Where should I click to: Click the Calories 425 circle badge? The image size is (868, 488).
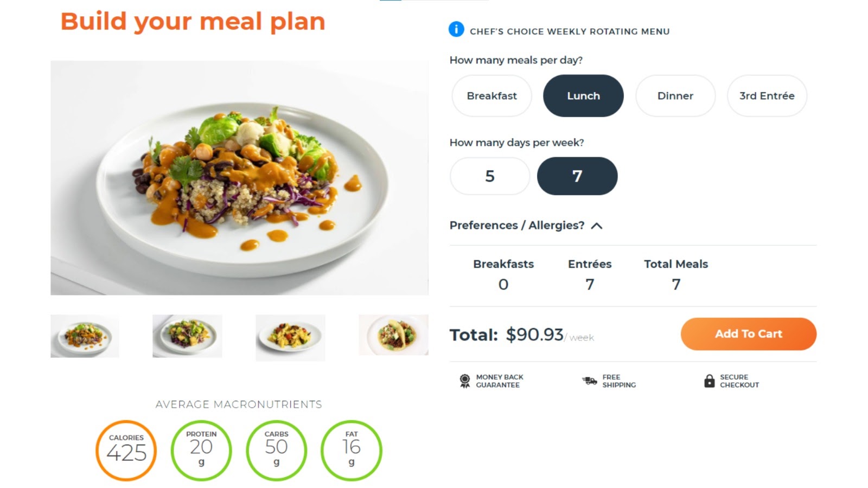(x=126, y=451)
